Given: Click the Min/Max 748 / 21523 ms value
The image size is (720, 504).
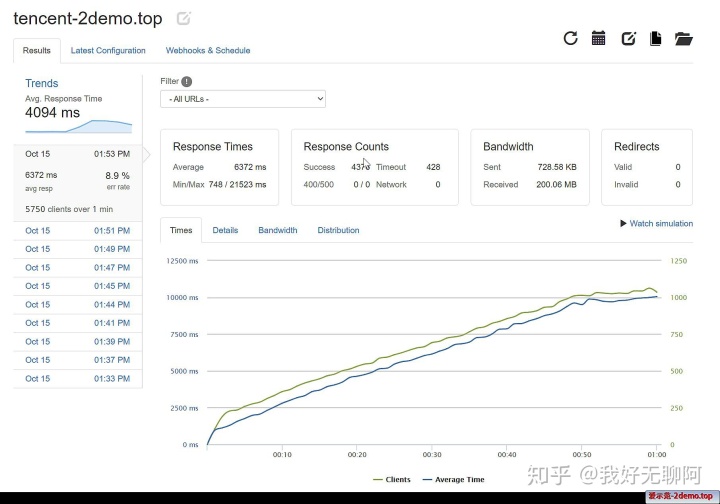Looking at the screenshot, I should coord(237,185).
